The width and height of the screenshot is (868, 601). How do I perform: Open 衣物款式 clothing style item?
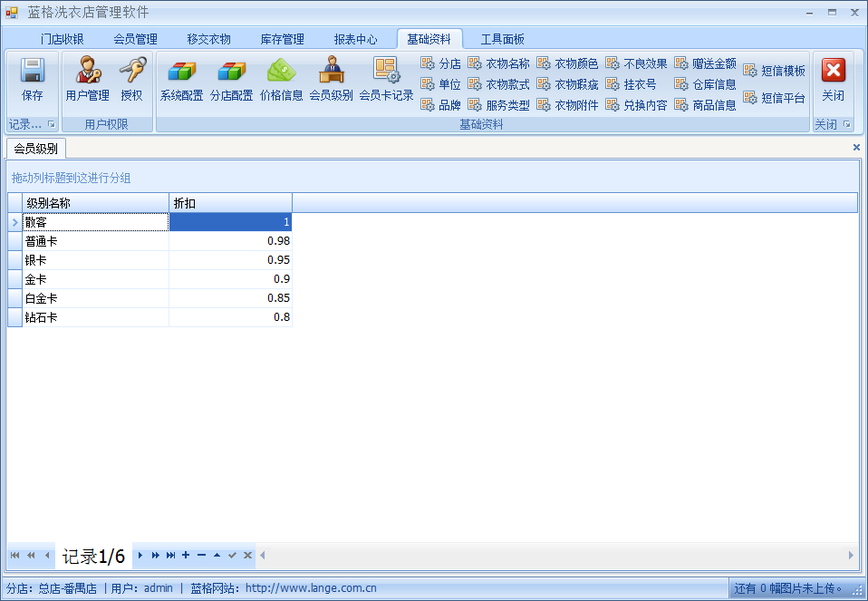tap(498, 84)
